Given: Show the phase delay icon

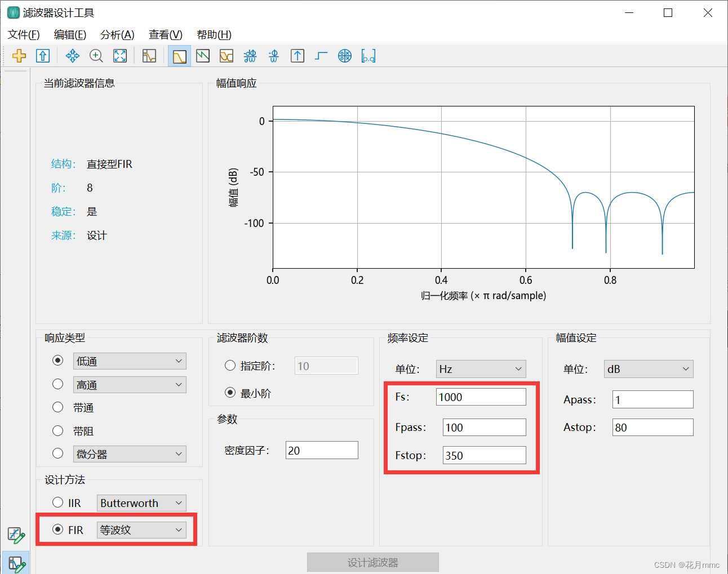Looking at the screenshot, I should coord(274,56).
